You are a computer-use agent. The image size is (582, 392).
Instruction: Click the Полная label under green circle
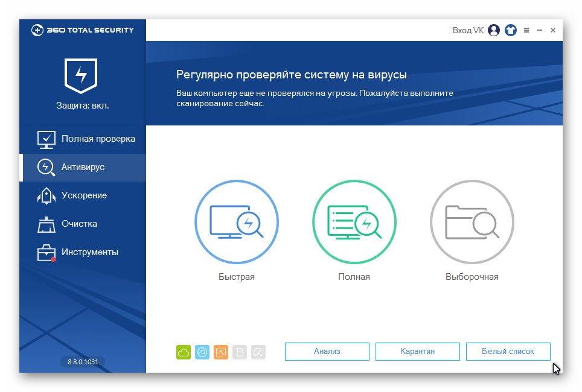(354, 277)
